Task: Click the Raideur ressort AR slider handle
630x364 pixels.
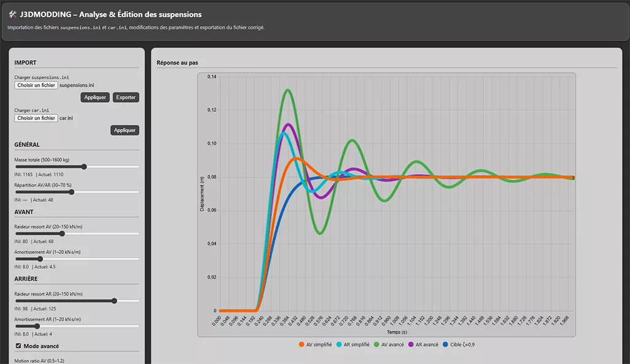Action: point(114,301)
